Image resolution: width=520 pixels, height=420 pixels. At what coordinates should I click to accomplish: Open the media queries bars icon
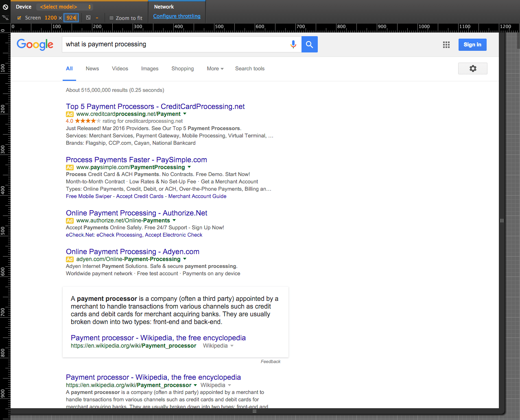5,17
